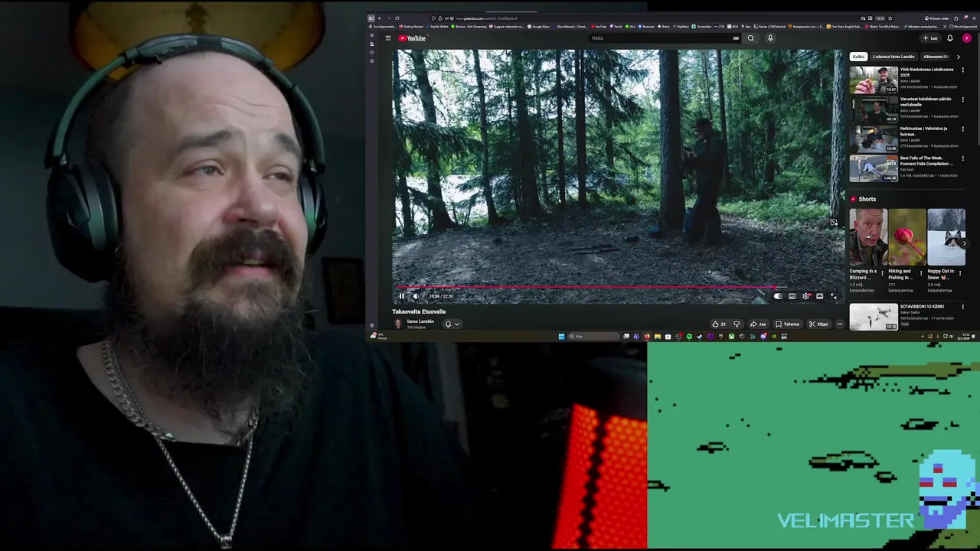Pause the YouTube video
The height and width of the screenshot is (551, 980).
tap(401, 296)
